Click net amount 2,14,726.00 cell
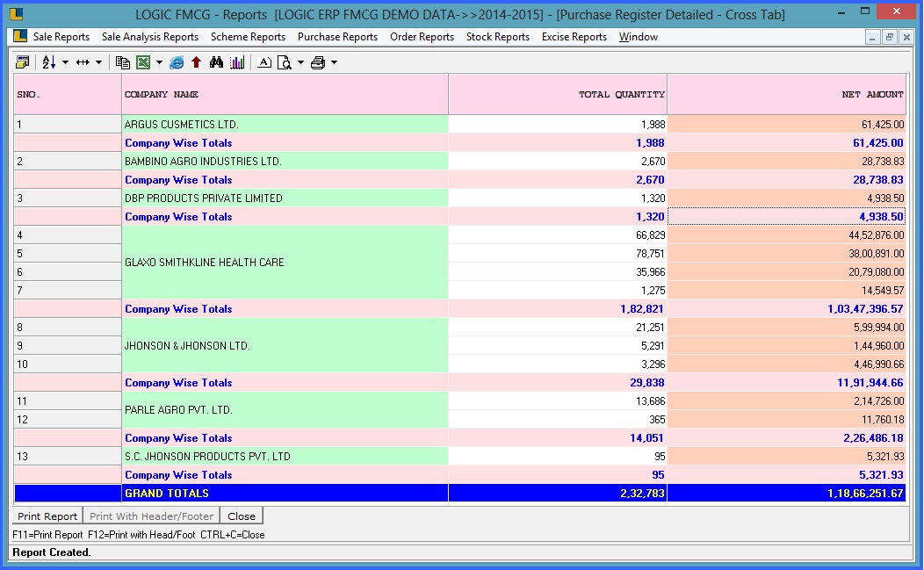 coord(787,400)
